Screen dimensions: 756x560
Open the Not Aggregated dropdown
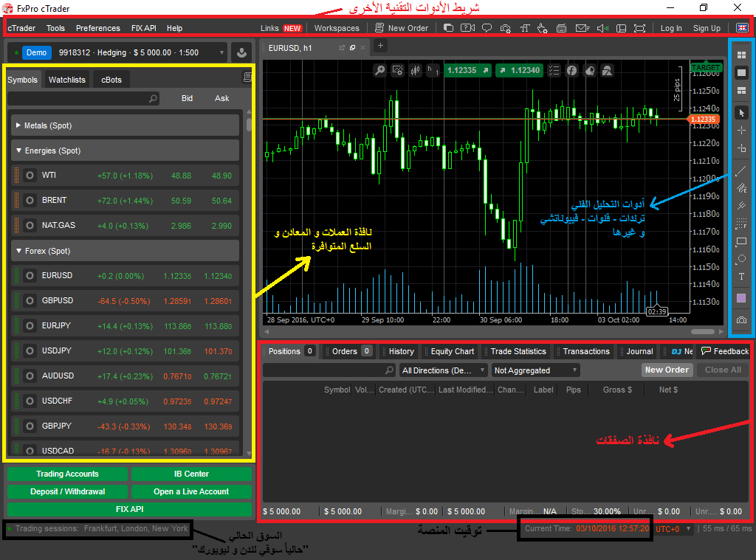coord(536,370)
